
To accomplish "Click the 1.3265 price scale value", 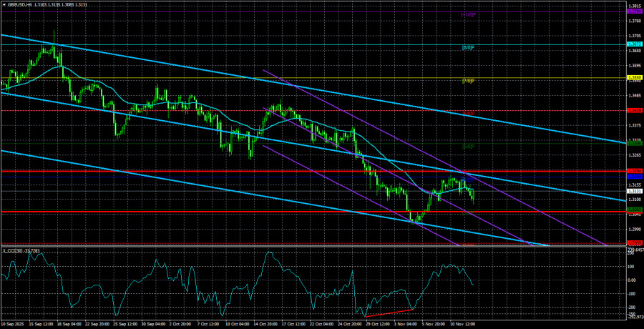I will click(x=634, y=155).
